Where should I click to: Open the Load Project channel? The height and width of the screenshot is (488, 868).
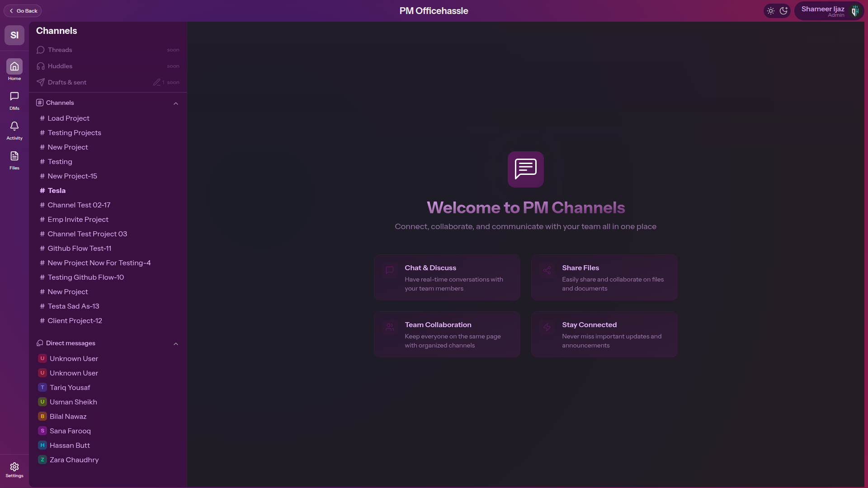(x=108, y=118)
